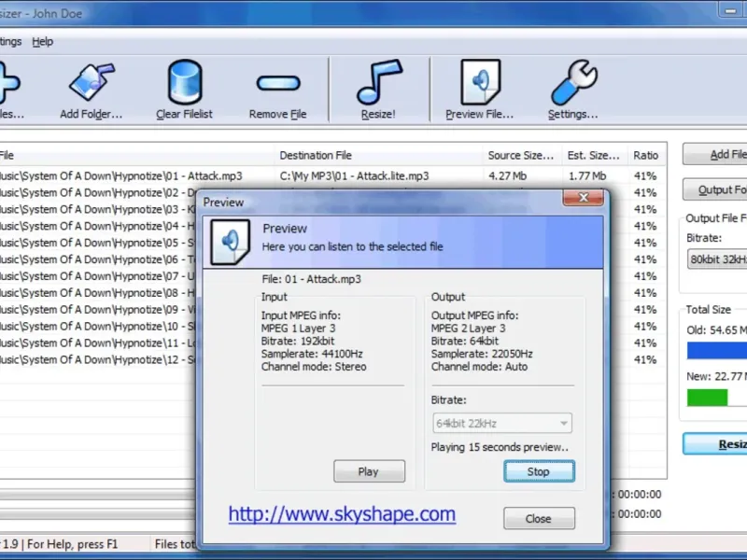
Task: Click the Add File button on right panel
Action: [x=714, y=154]
